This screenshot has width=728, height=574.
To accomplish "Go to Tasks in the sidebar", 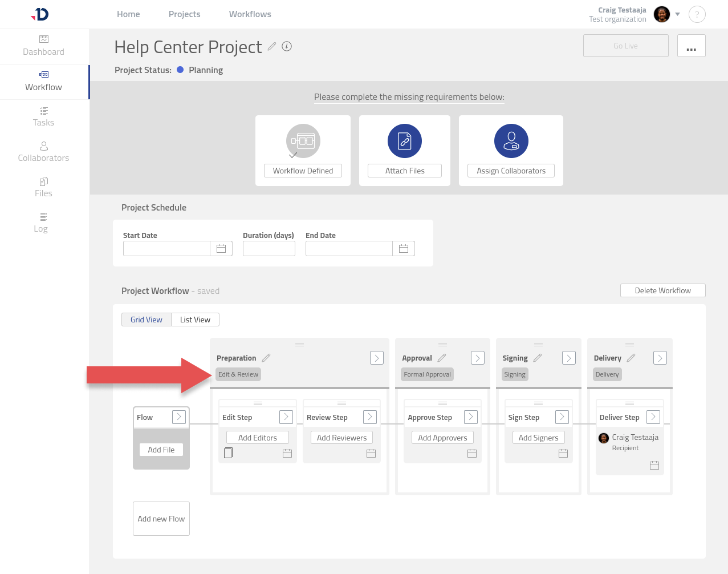I will (x=43, y=116).
